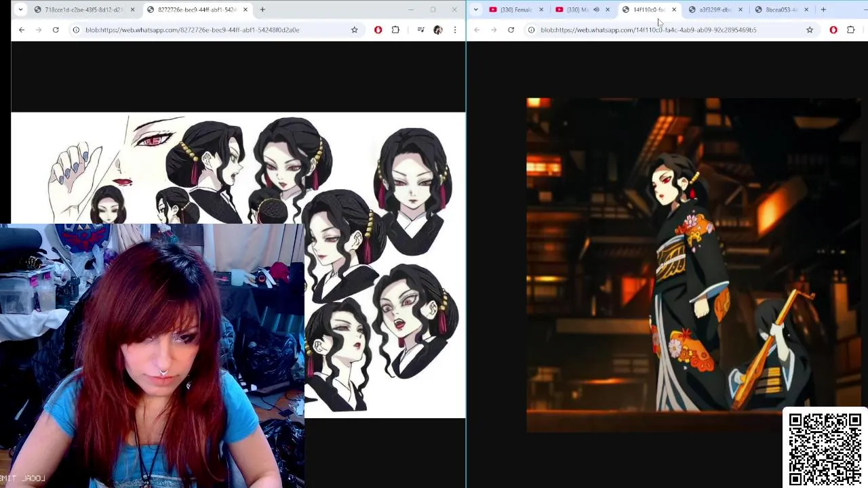This screenshot has width=868, height=488.
Task: Bookmark the page in left browser window
Action: tap(354, 30)
